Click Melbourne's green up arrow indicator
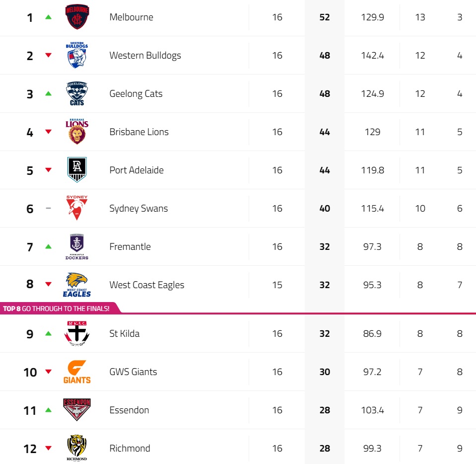 click(48, 17)
